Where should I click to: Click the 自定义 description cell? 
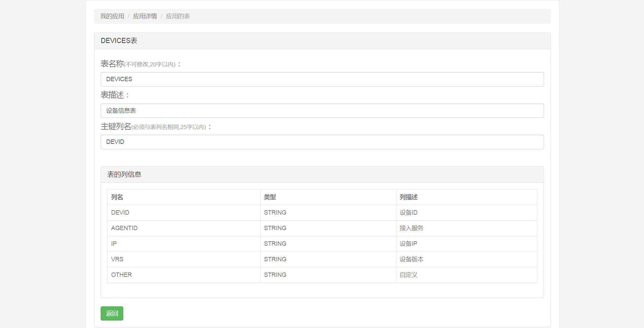(x=409, y=275)
